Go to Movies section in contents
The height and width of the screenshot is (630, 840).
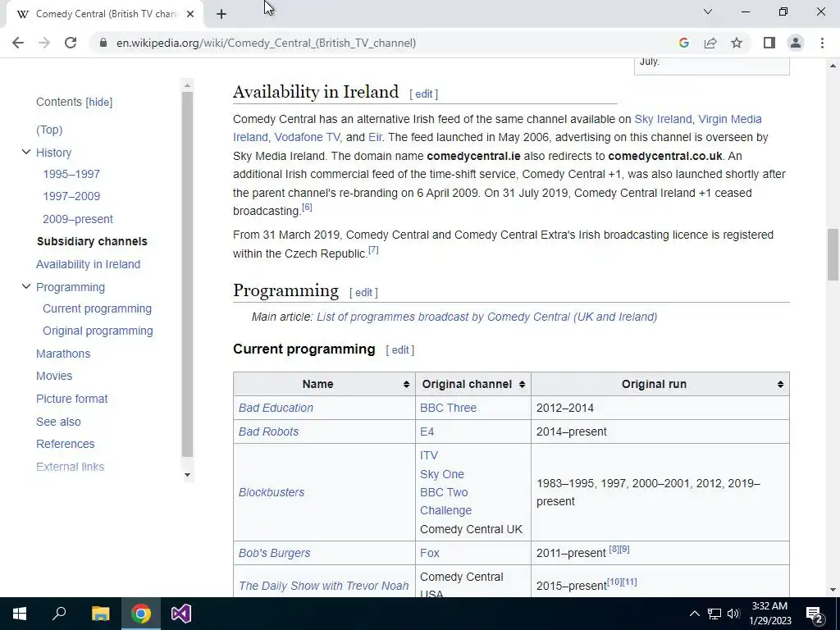click(x=54, y=376)
